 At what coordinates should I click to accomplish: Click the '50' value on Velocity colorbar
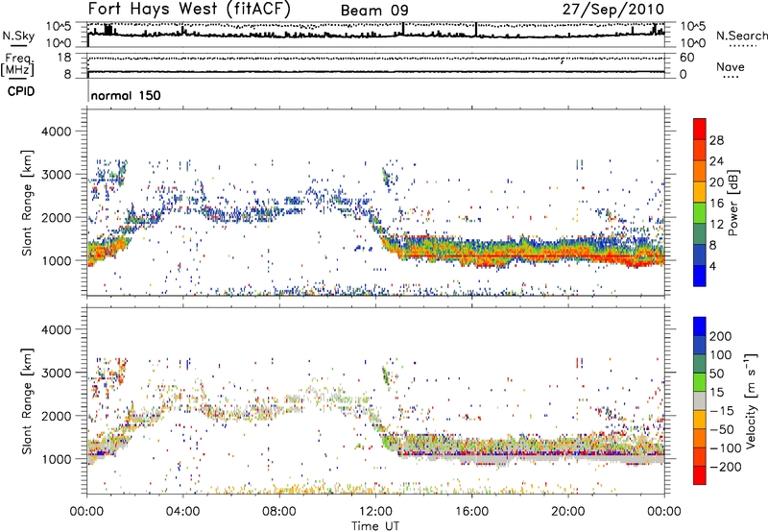point(716,374)
